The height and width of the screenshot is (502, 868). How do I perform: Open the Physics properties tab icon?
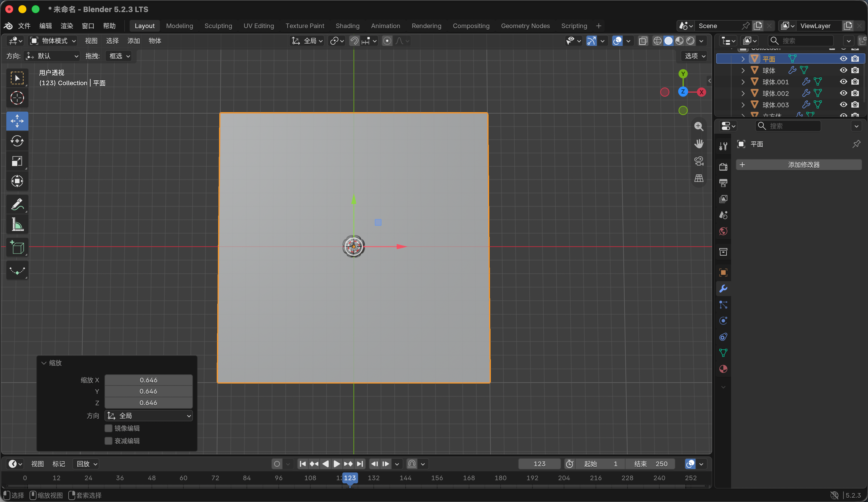tap(723, 320)
